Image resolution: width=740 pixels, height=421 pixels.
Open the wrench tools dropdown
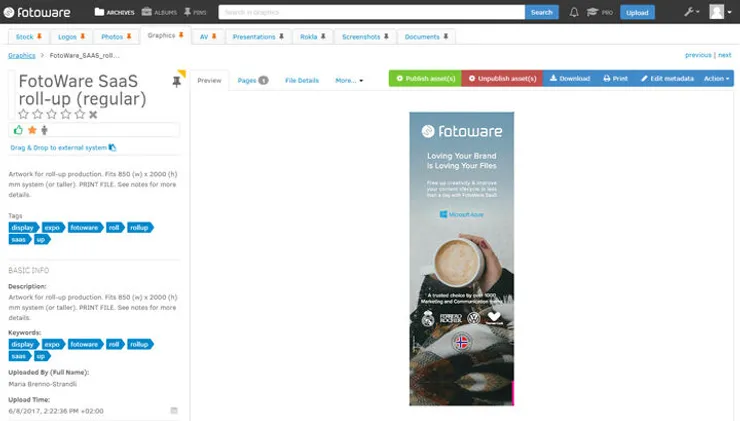[691, 12]
